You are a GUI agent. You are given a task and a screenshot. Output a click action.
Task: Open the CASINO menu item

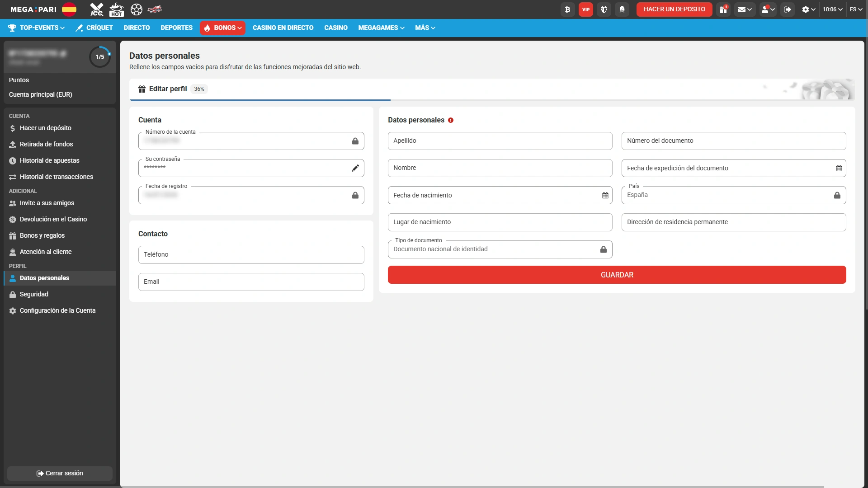[336, 28]
